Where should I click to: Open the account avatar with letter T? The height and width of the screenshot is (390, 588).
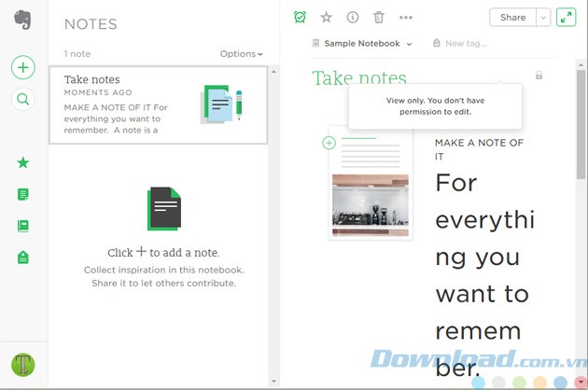(23, 365)
